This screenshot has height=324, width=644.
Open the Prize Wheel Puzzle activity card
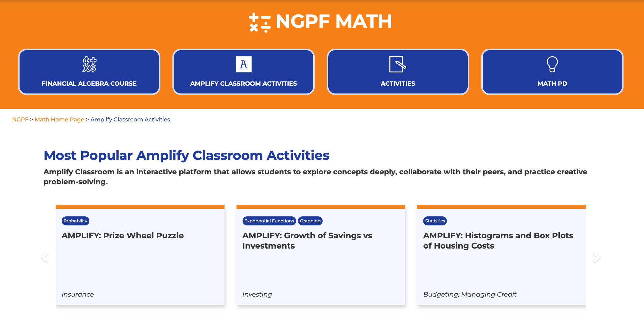(122, 236)
